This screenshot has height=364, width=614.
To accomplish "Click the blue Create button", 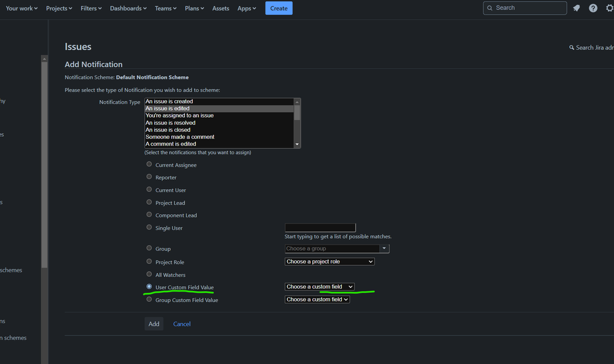I will pos(279,8).
